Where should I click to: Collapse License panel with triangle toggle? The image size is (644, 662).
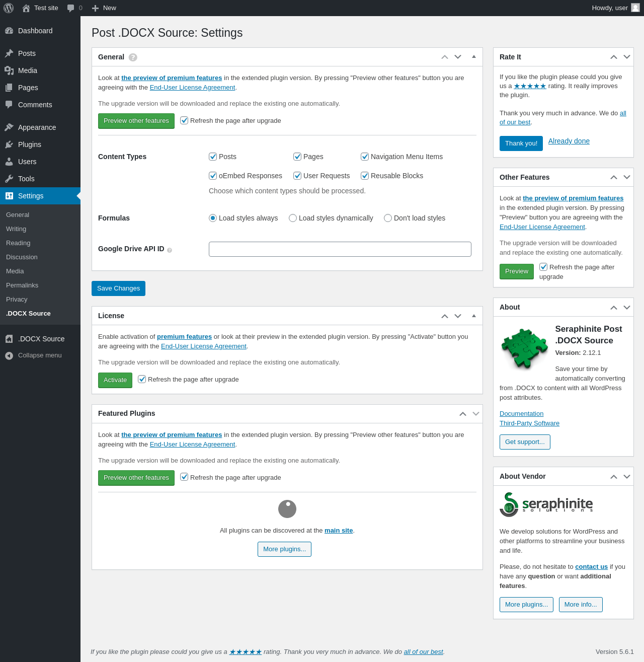pyautogui.click(x=474, y=316)
